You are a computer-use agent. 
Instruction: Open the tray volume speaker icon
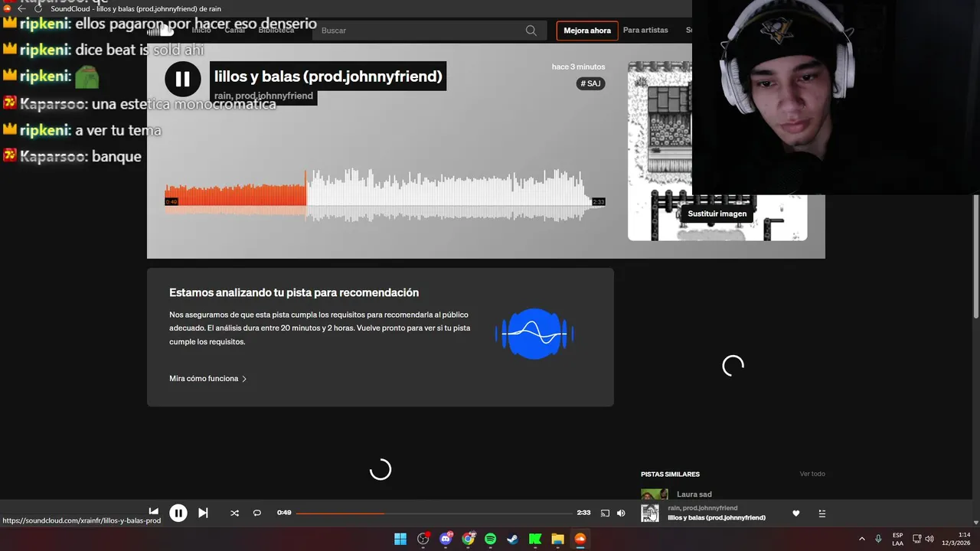pyautogui.click(x=929, y=539)
